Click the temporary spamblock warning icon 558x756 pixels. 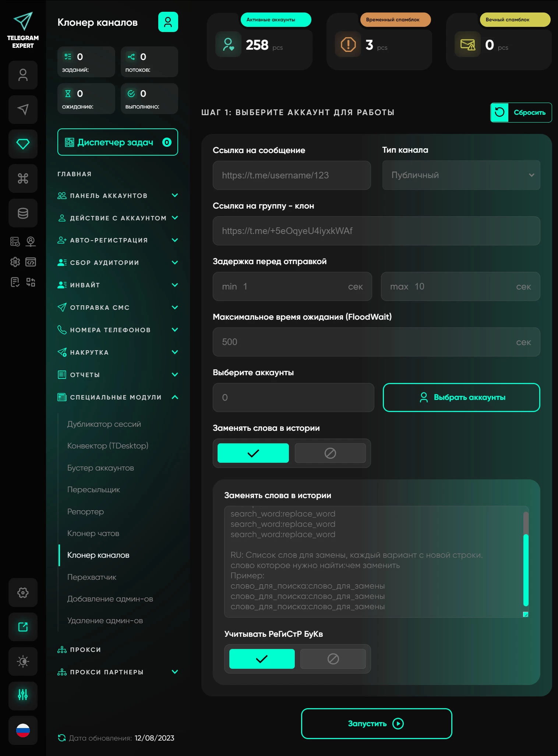click(x=348, y=45)
